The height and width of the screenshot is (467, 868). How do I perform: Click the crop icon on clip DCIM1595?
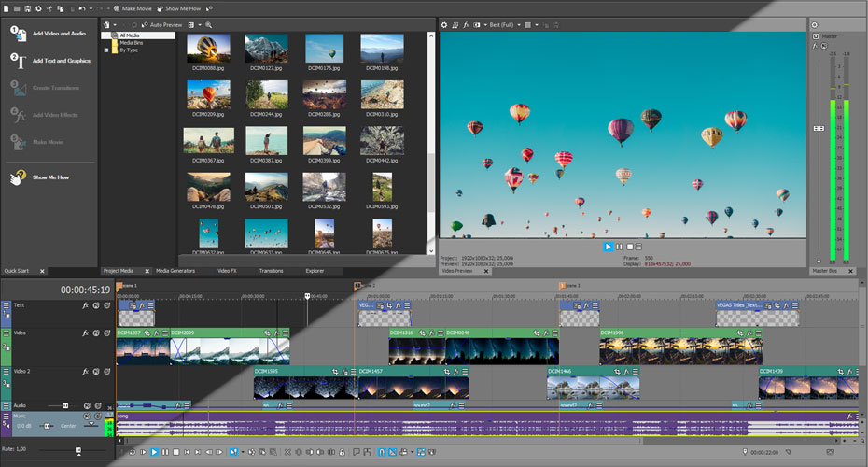tap(335, 371)
